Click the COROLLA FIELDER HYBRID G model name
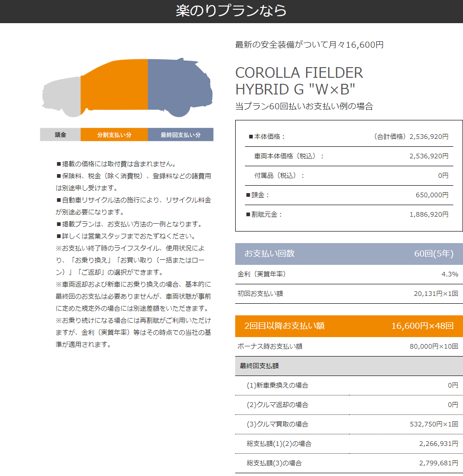The width and height of the screenshot is (463, 476). pyautogui.click(x=299, y=81)
